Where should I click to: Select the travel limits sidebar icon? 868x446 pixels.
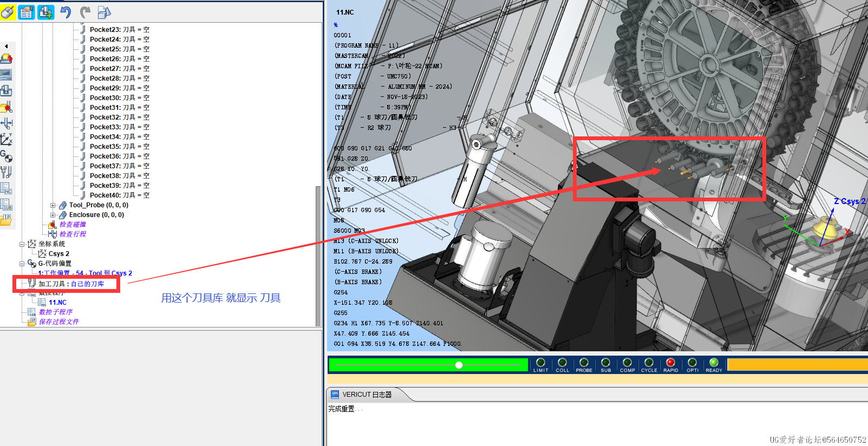pyautogui.click(x=6, y=123)
